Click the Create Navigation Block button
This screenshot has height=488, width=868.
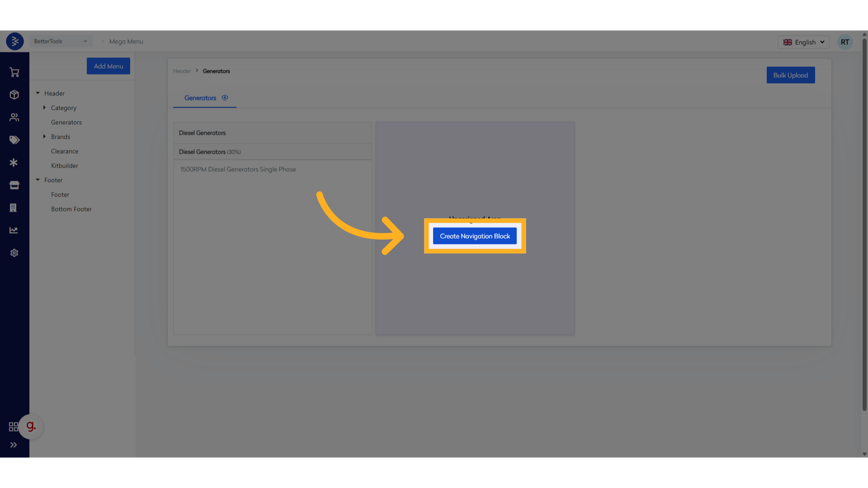[475, 236]
